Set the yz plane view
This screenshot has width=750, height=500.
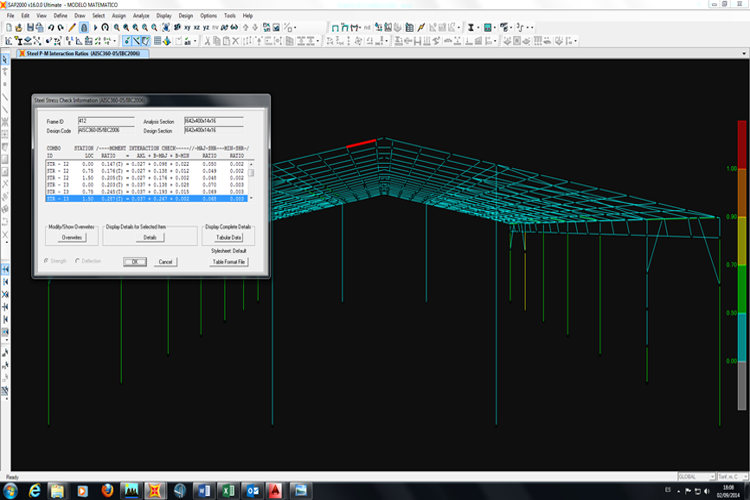pos(206,28)
